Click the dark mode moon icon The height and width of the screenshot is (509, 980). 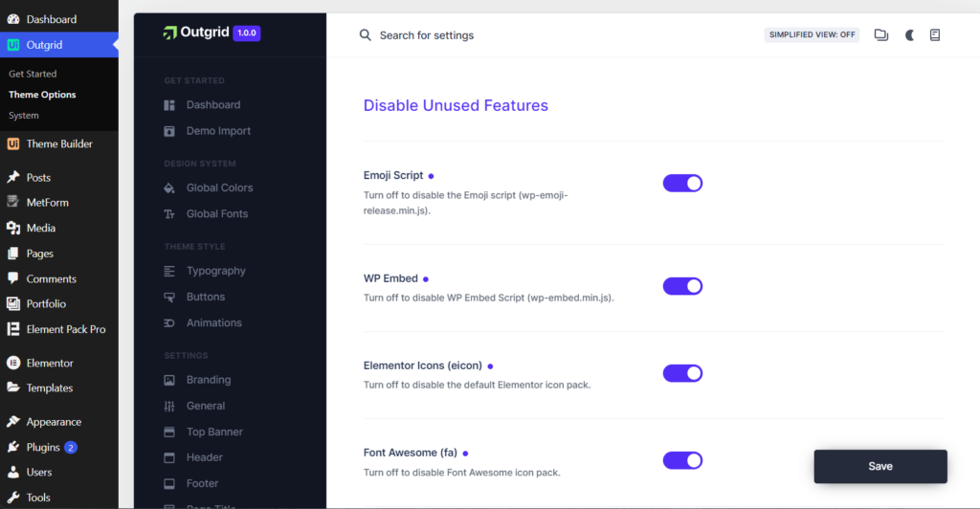pos(909,35)
